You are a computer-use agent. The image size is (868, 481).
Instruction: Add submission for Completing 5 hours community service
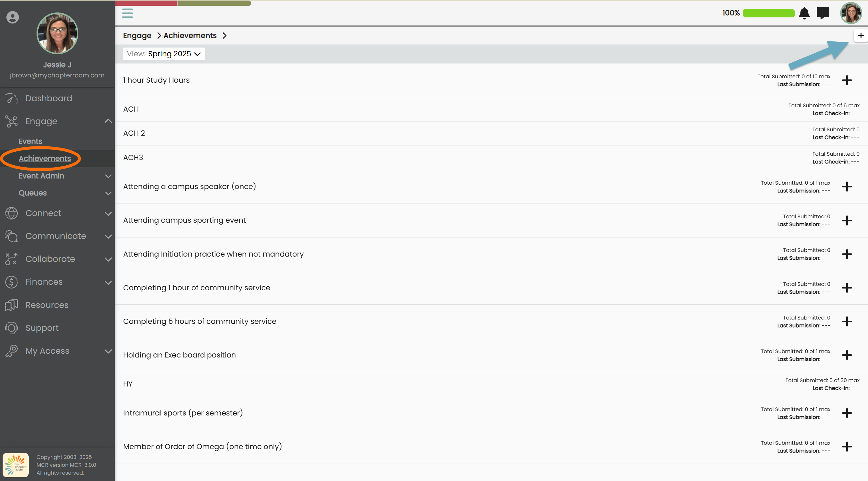[847, 321]
